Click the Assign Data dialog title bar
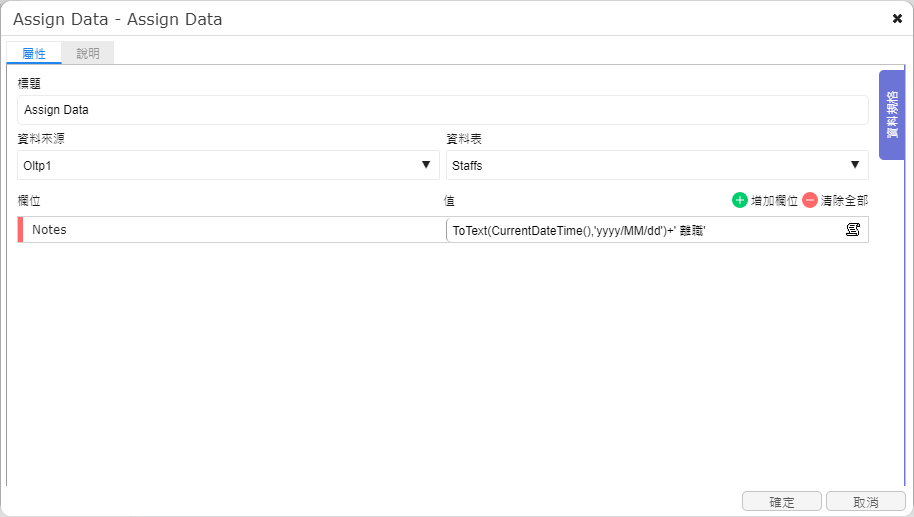914x517 pixels. coord(443,19)
